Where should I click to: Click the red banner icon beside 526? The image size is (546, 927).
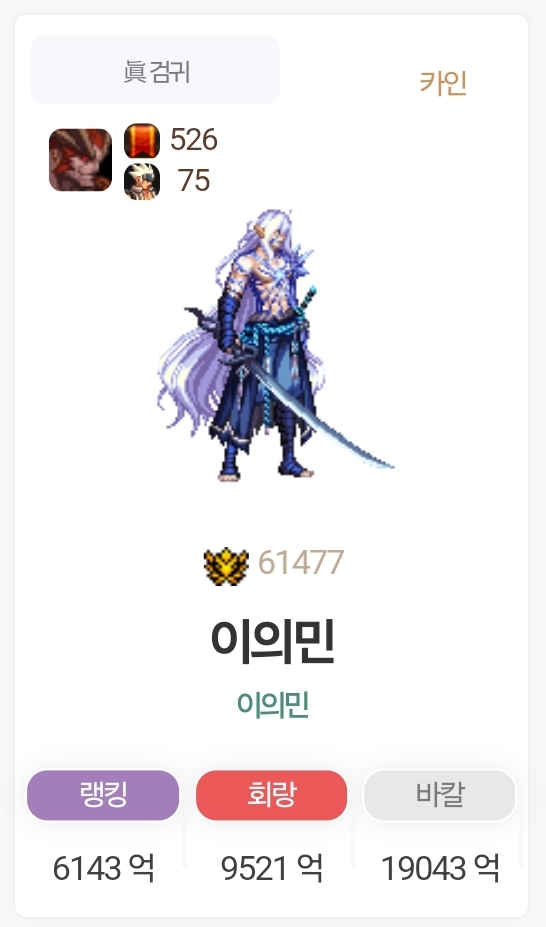click(x=142, y=141)
